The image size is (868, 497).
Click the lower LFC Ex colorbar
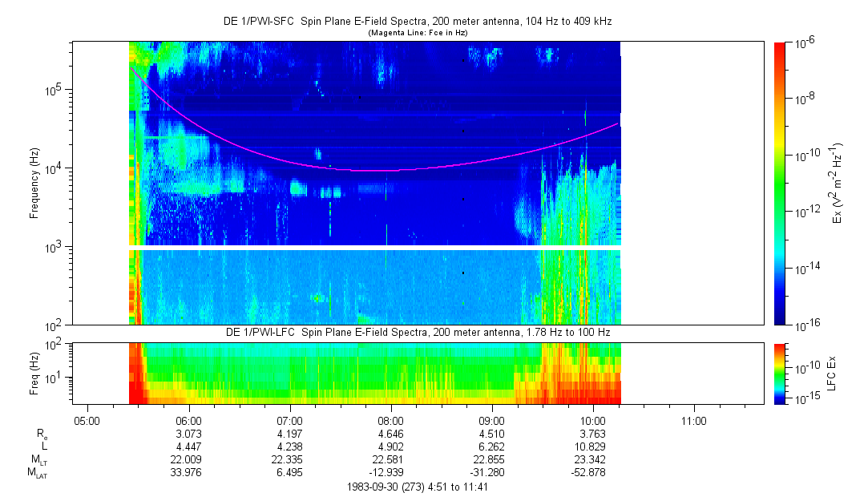[779, 373]
